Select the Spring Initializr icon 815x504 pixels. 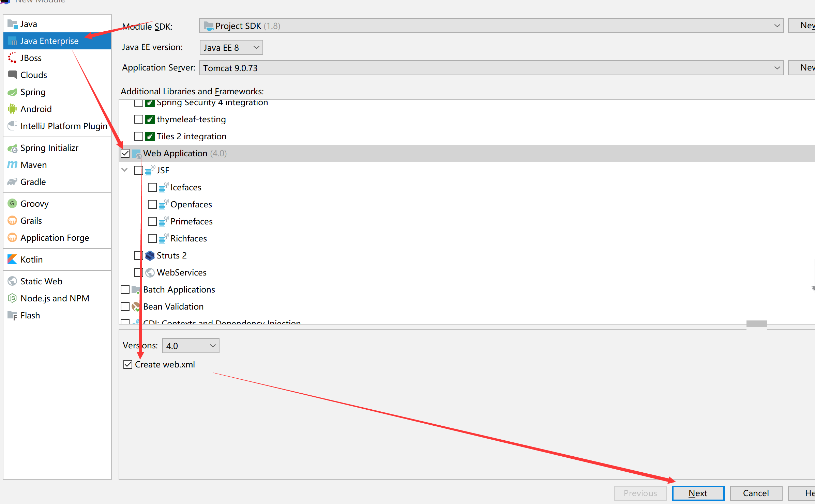12,148
